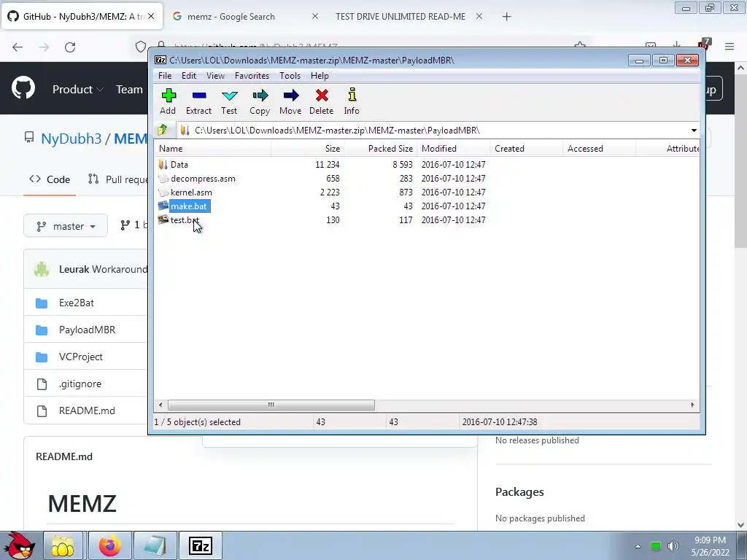Click the Add toolbar icon in 7-Zip

point(168,101)
